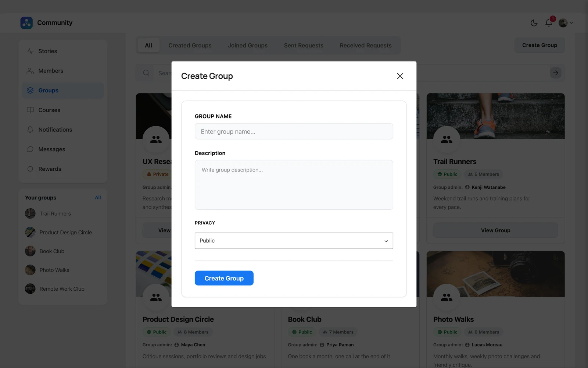The width and height of the screenshot is (588, 368).
Task: Open Rewards in the sidebar
Action: (63, 169)
